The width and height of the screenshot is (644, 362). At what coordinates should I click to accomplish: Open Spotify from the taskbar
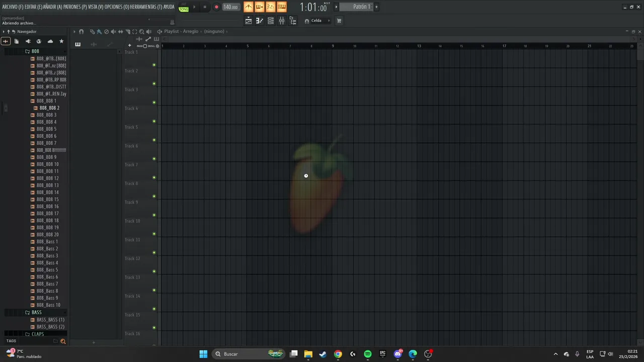368,354
